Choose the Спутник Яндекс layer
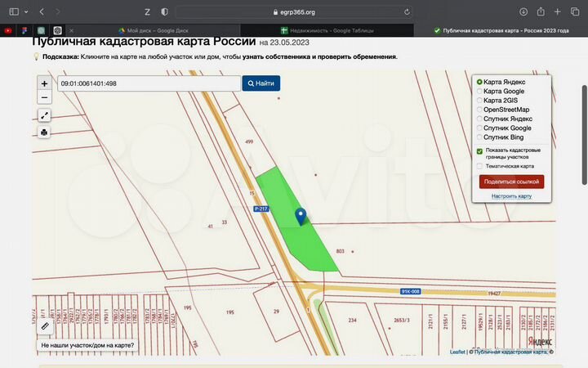 pos(479,119)
